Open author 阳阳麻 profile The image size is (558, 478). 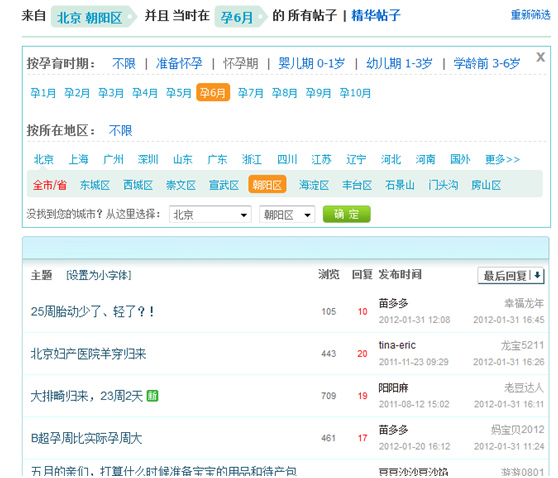click(x=393, y=387)
